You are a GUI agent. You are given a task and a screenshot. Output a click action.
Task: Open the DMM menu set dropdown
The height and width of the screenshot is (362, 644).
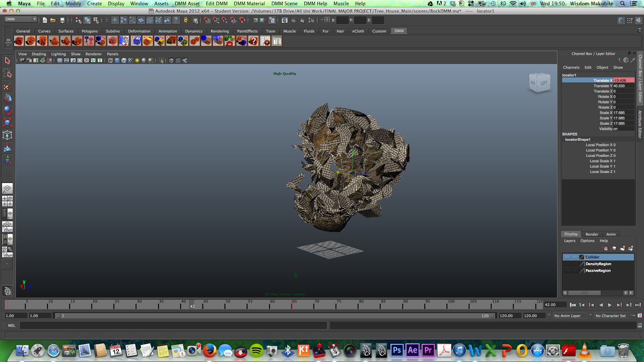point(21,19)
